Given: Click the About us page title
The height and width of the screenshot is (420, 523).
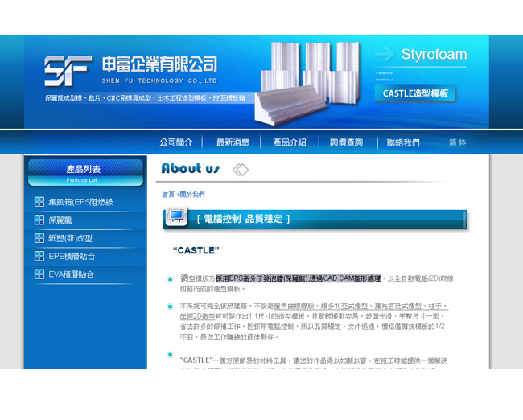Looking at the screenshot, I should click(x=191, y=168).
